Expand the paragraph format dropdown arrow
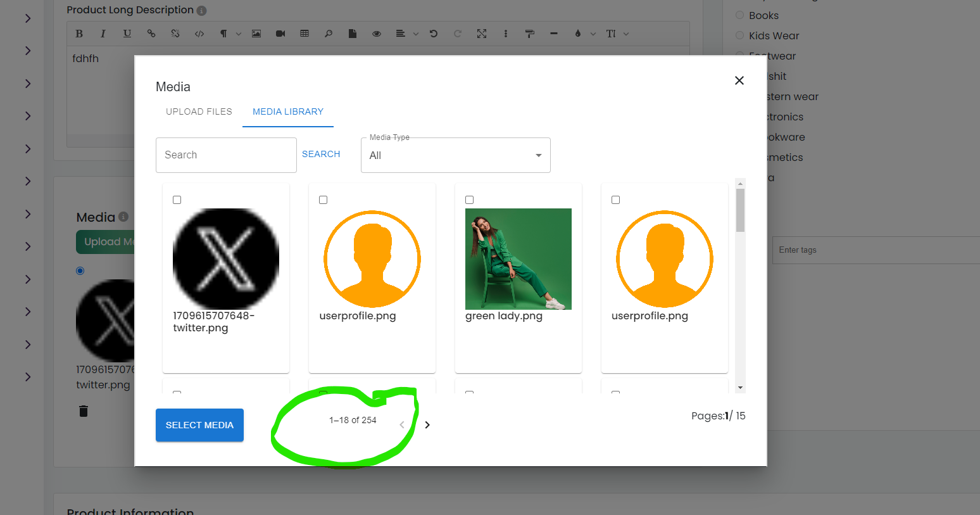Image resolution: width=980 pixels, height=515 pixels. coord(239,34)
